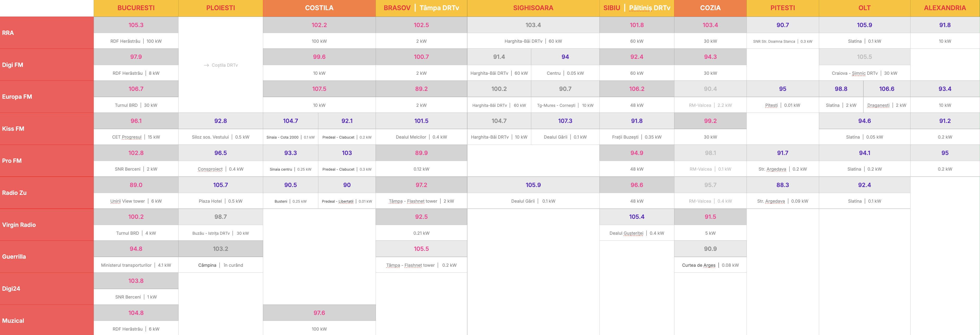Screen dimensions: 980x335
Task: Select Kiss FM Sighisoara frequency 107.3
Action: (x=565, y=121)
